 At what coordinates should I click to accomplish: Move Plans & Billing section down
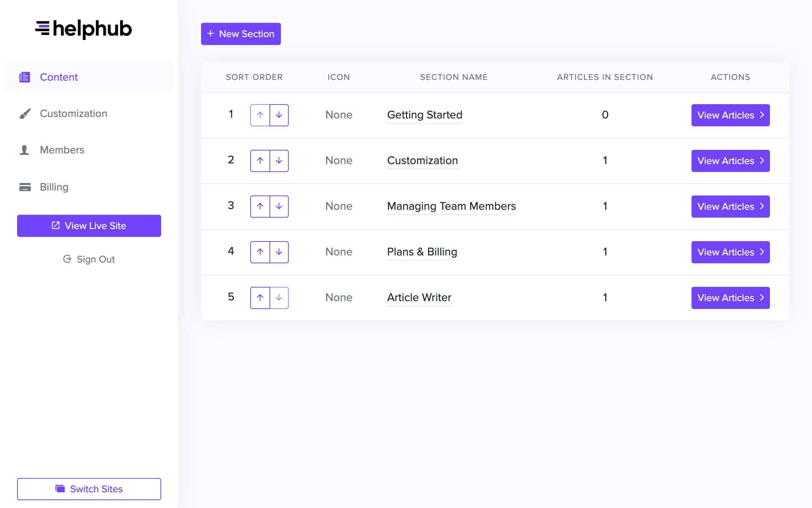[x=279, y=252]
